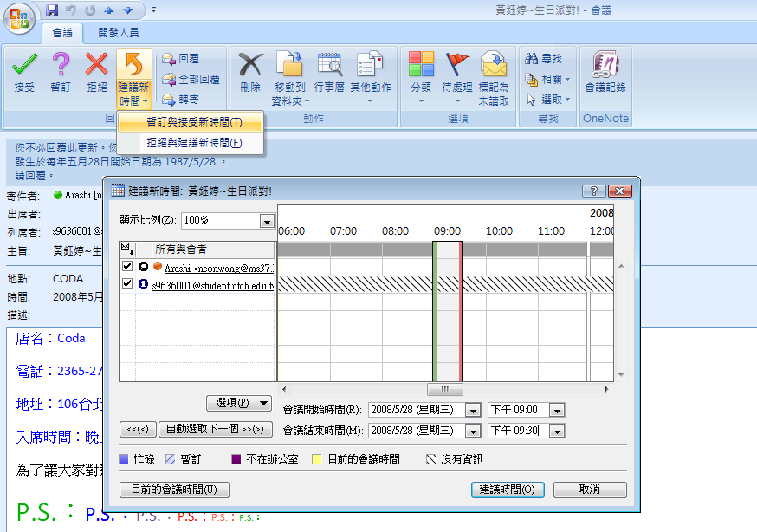Select the 會議 ribbon tab

tap(62, 33)
